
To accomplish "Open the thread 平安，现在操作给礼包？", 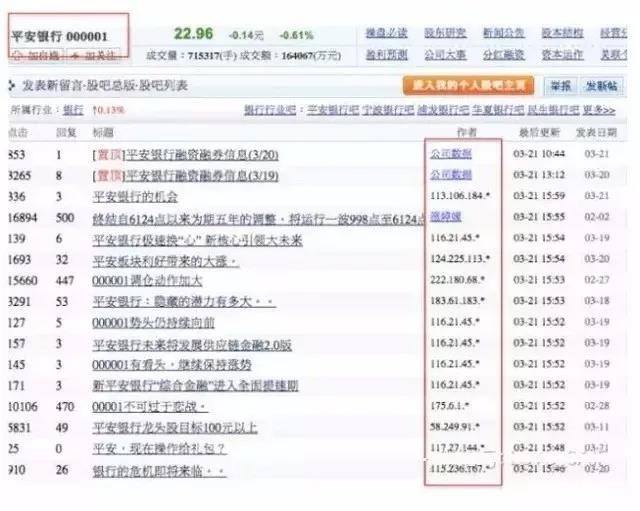I will (160, 449).
